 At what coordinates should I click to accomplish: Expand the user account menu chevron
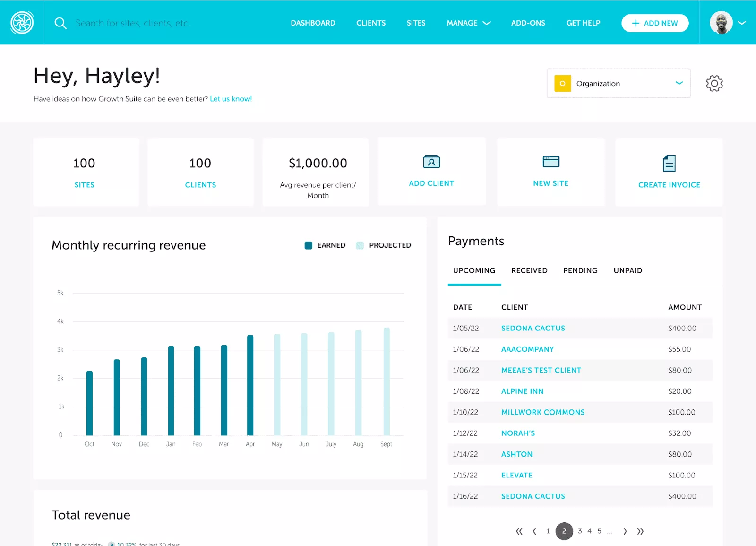pyautogui.click(x=742, y=23)
